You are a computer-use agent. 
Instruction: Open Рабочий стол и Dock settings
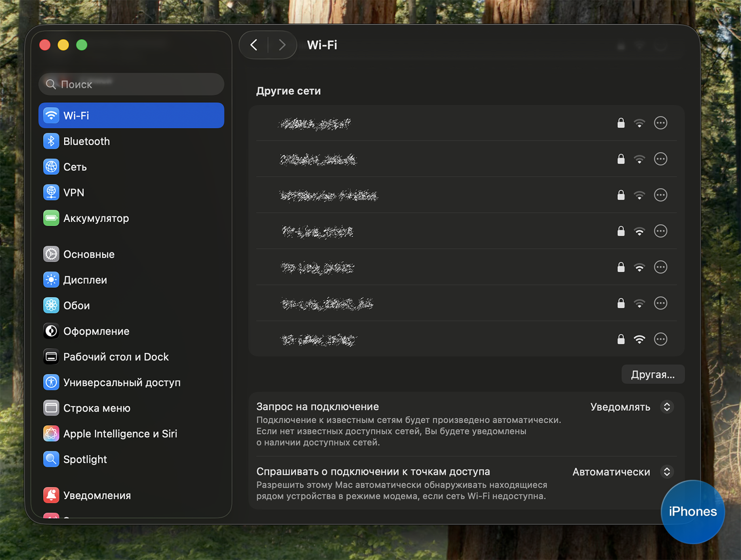click(x=116, y=357)
